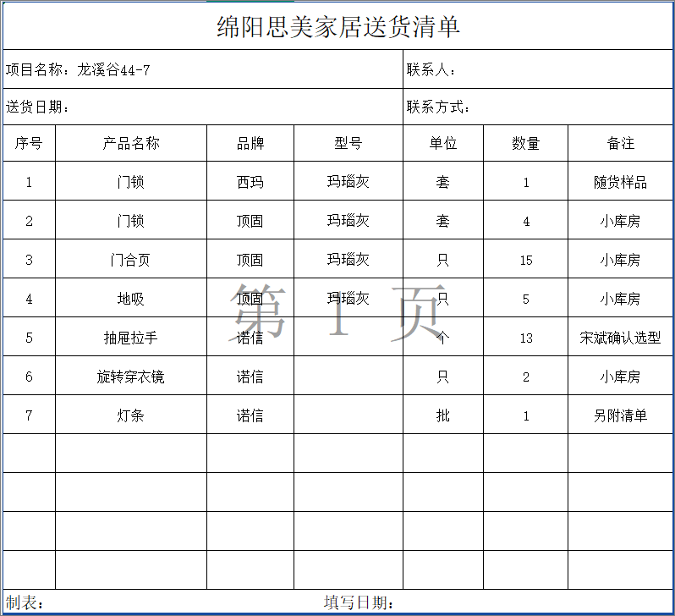Select 小库房 remark in row 2
675x616 pixels.
(x=620, y=220)
